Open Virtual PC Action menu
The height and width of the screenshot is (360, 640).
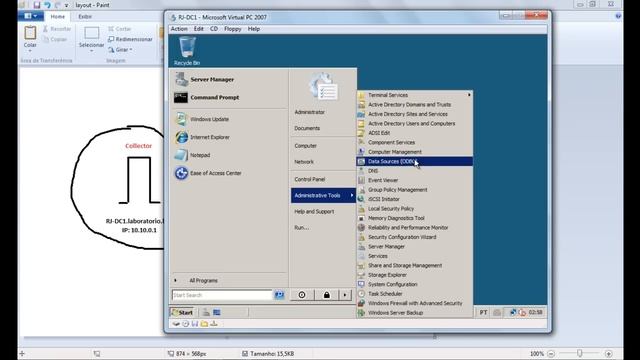[179, 29]
